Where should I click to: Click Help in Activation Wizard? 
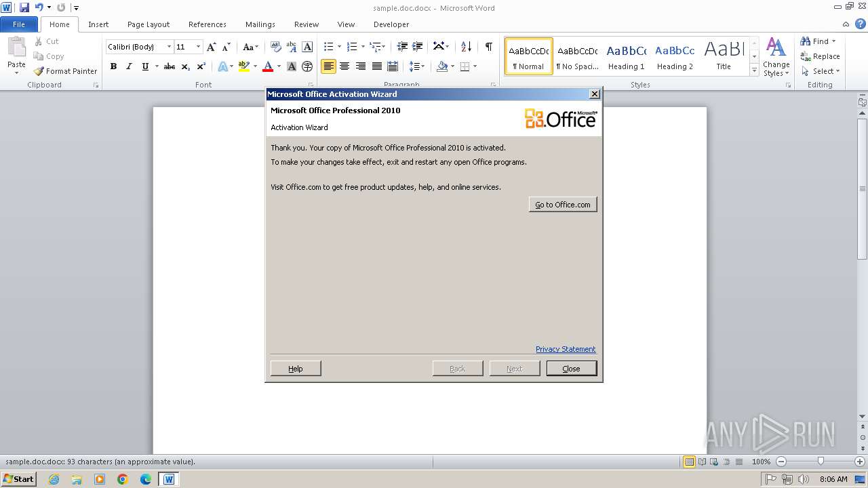click(x=296, y=369)
